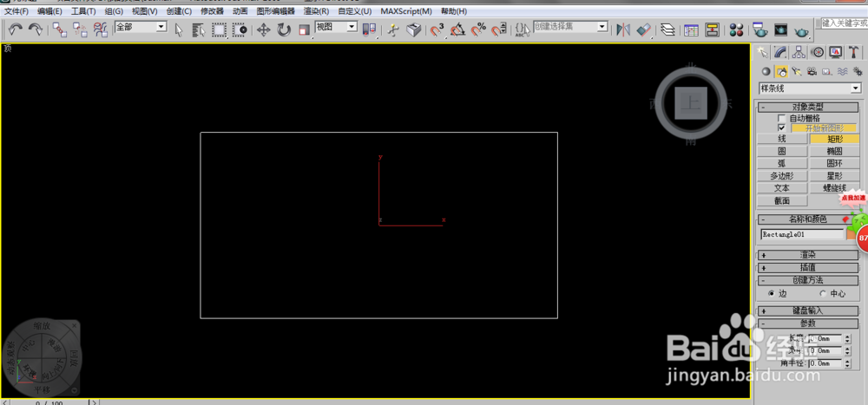Image resolution: width=868 pixels, height=405 pixels.
Task: Click the Unlink Selection icon
Action: tap(80, 29)
